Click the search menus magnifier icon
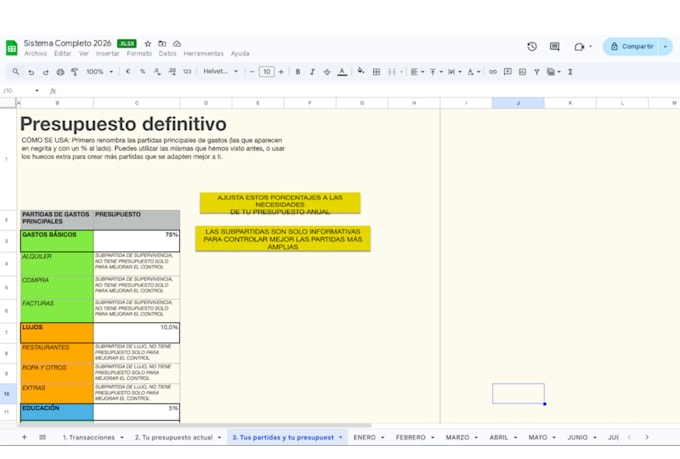The height and width of the screenshot is (459, 680). click(x=16, y=72)
